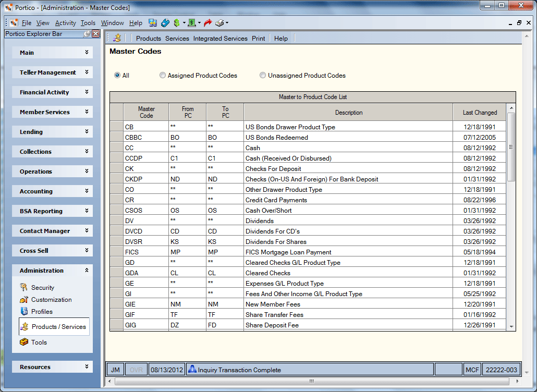537x392 pixels.
Task: Expand the Lending section chevron
Action: pyautogui.click(x=87, y=132)
